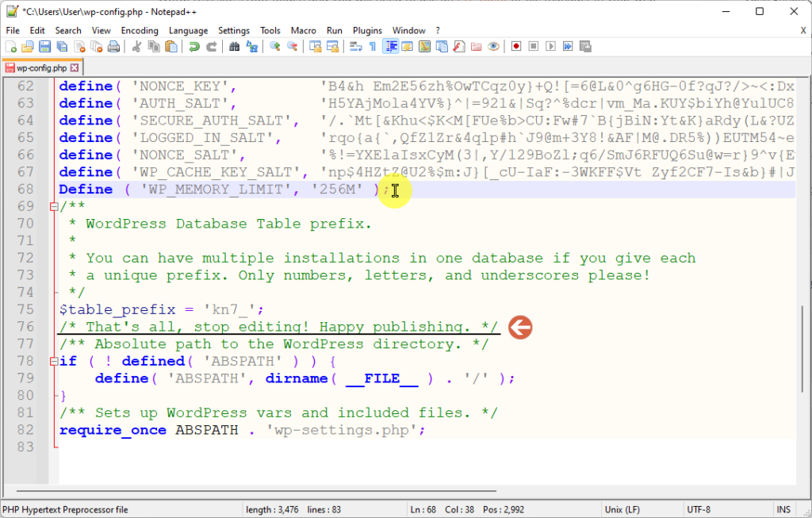Open the Language menu

point(188,31)
